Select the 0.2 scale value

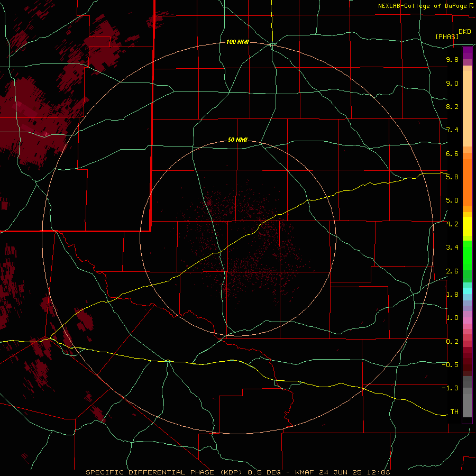tap(452, 342)
